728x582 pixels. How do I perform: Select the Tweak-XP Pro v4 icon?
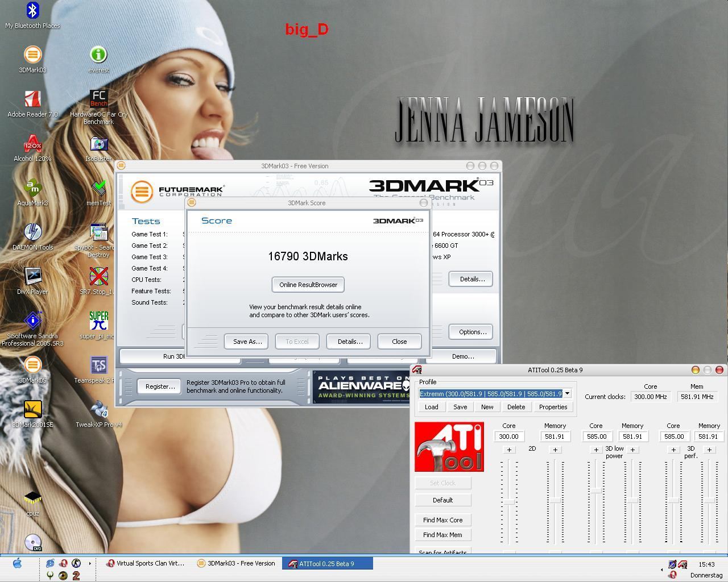98,414
